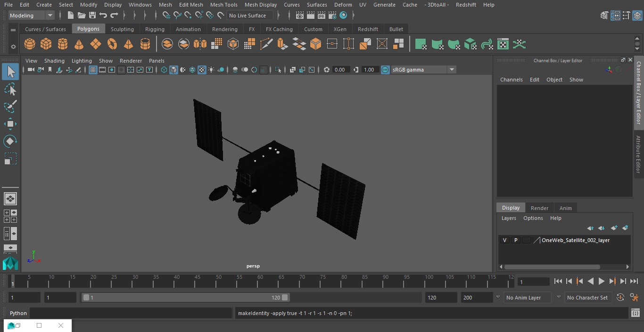Create a polygon torus from the shelf
The width and height of the screenshot is (644, 332).
click(112, 44)
